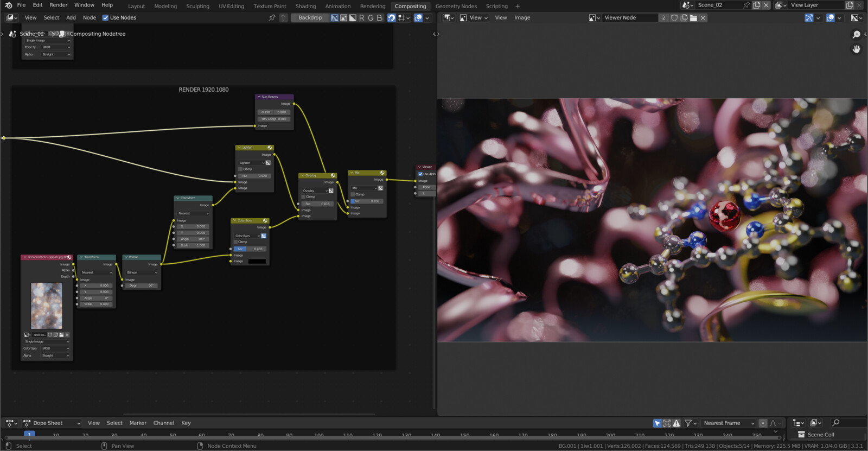Toggle node editor snapping icon

coord(391,18)
